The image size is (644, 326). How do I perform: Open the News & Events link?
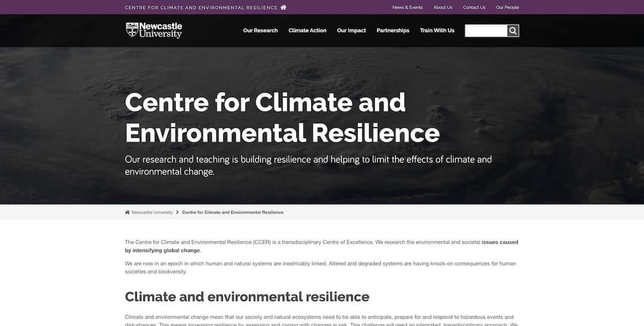(407, 8)
